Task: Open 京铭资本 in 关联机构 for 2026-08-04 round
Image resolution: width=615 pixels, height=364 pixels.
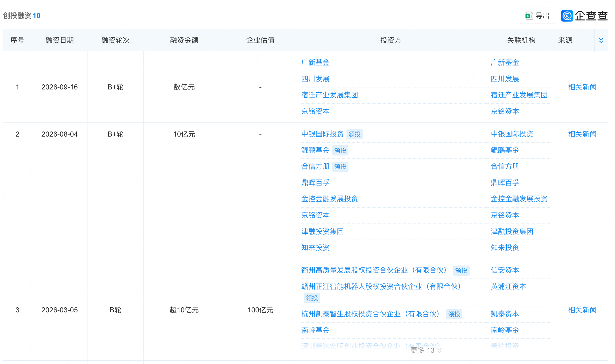Action: tap(505, 215)
